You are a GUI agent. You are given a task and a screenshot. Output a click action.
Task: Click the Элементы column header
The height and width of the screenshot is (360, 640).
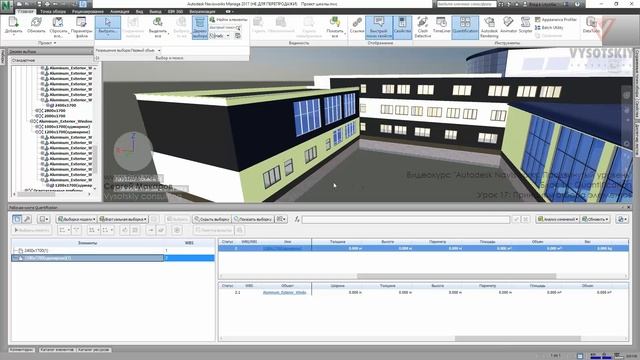87,243
